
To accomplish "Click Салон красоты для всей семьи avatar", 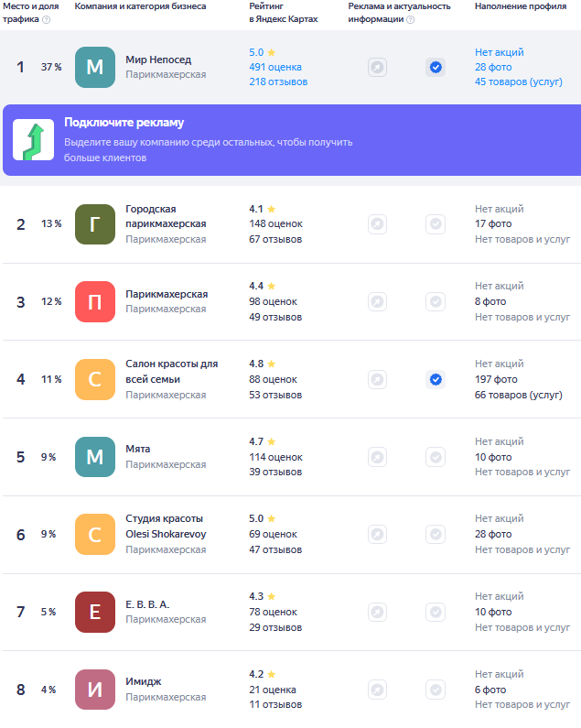I will (95, 379).
